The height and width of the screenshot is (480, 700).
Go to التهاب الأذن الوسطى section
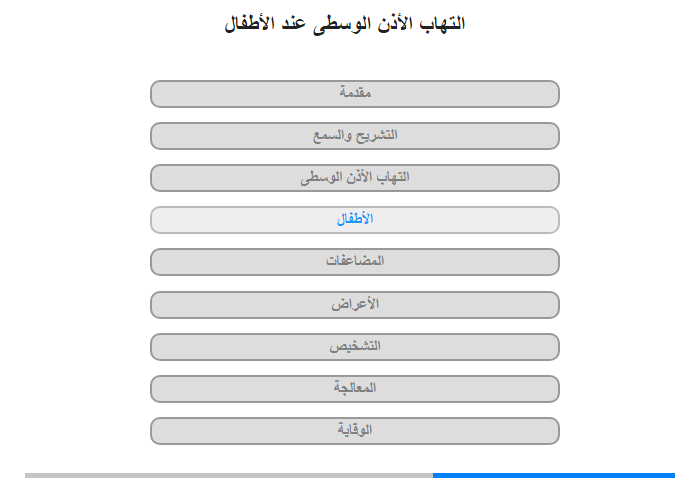[354, 178]
